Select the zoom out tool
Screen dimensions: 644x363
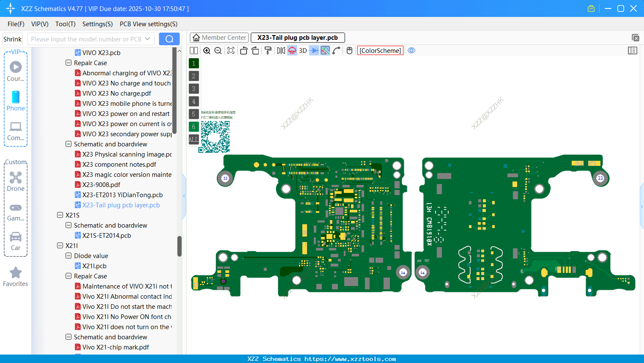[217, 50]
